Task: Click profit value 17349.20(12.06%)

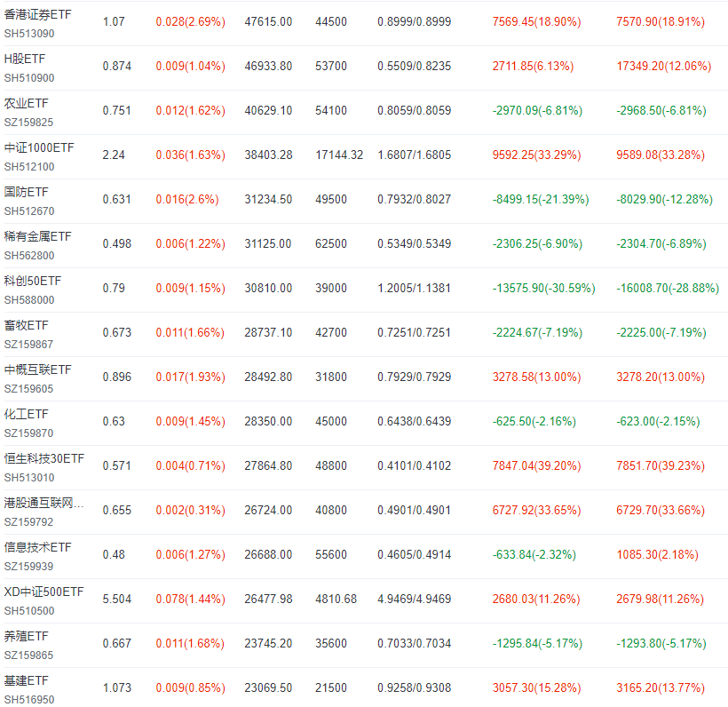Action: pyautogui.click(x=664, y=67)
